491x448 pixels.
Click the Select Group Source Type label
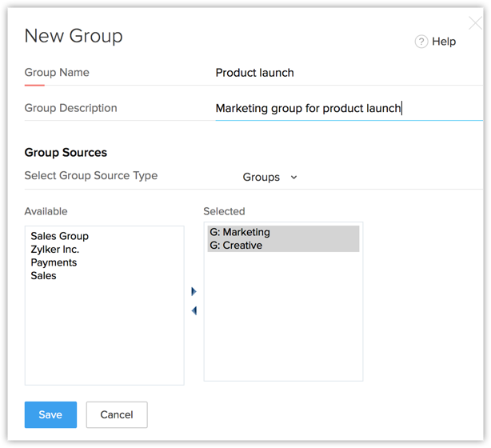pos(91,176)
